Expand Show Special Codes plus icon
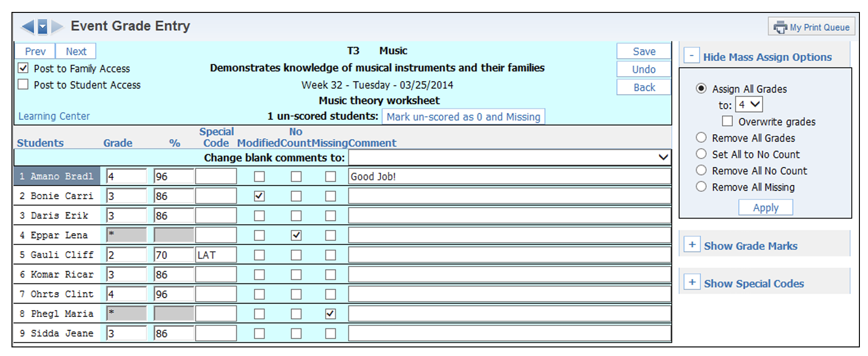The width and height of the screenshot is (868, 356). (x=692, y=283)
